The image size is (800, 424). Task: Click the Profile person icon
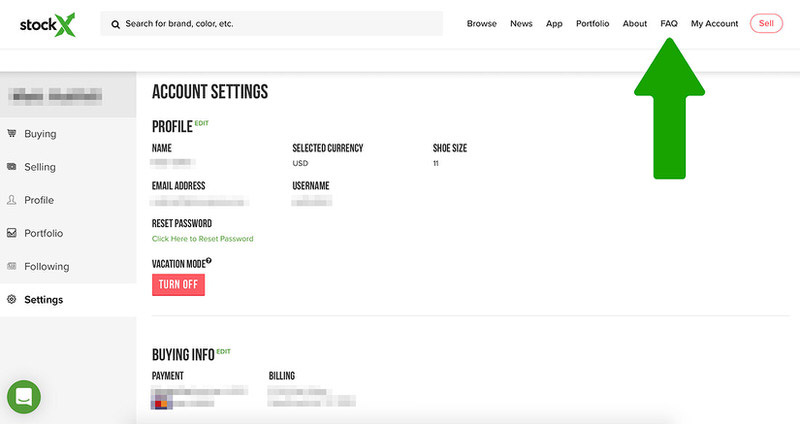pos(12,200)
